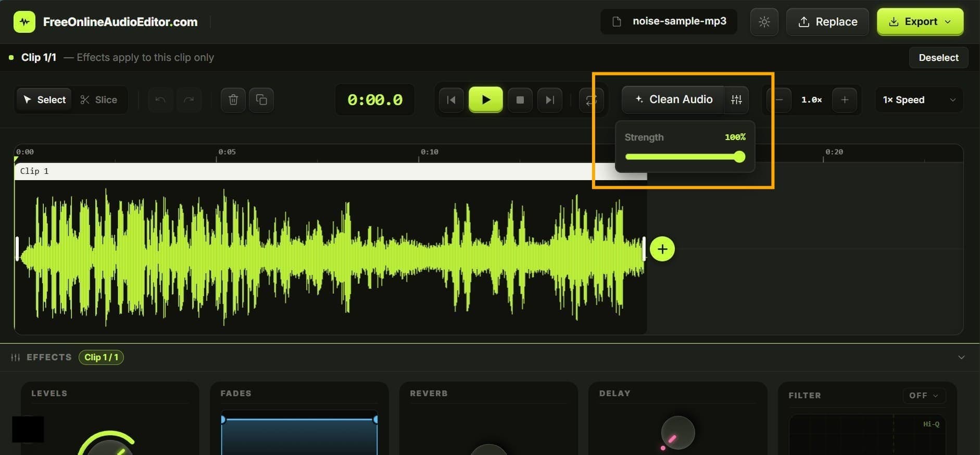Open the Filter OFF dropdown
The image size is (980, 455).
click(924, 396)
